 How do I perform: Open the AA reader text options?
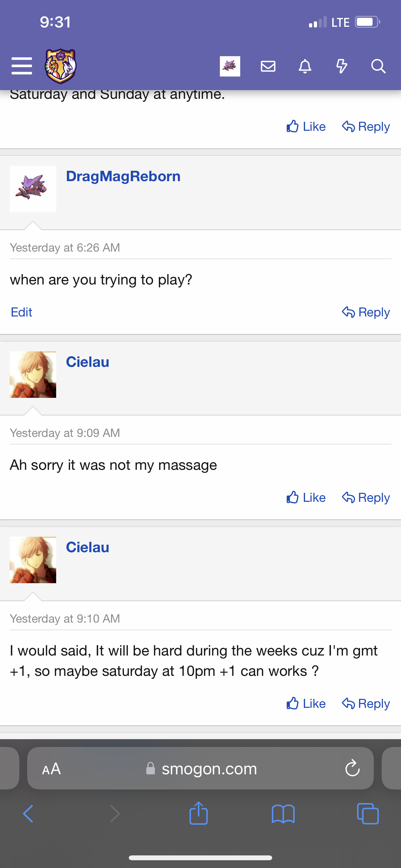click(x=51, y=769)
